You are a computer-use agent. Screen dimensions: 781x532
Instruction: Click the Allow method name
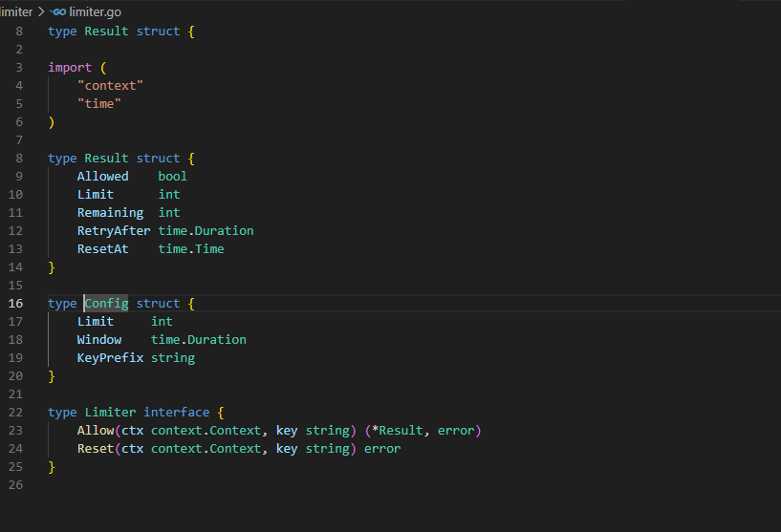[x=96, y=431]
